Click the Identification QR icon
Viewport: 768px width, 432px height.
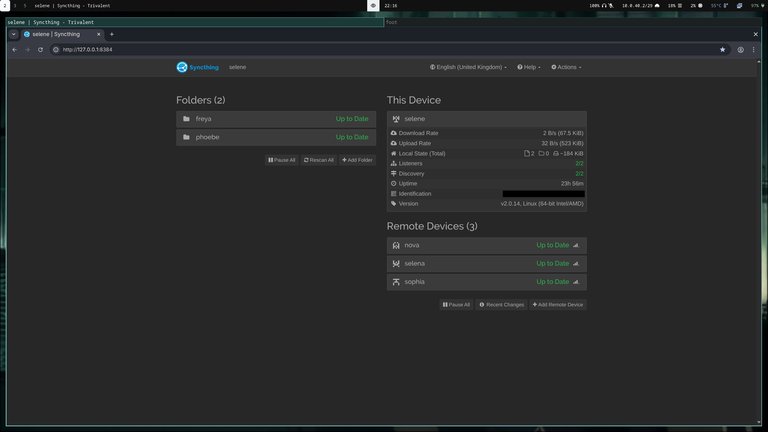click(393, 193)
